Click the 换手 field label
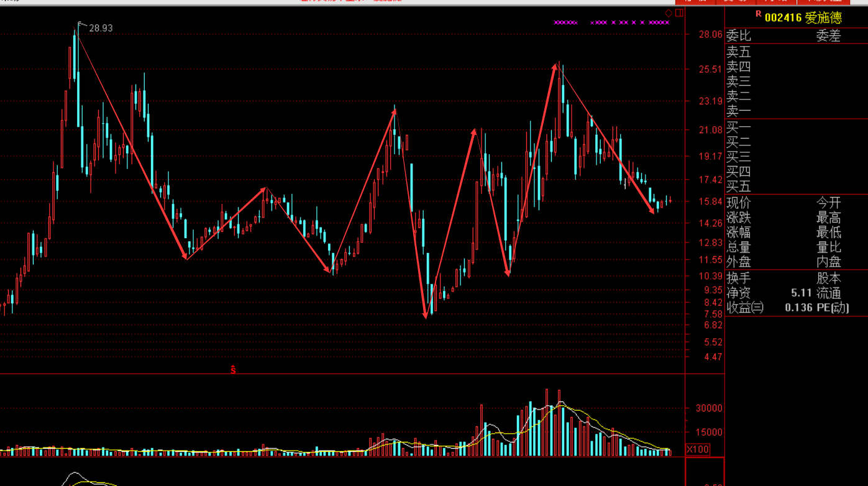The height and width of the screenshot is (486, 868). [738, 278]
